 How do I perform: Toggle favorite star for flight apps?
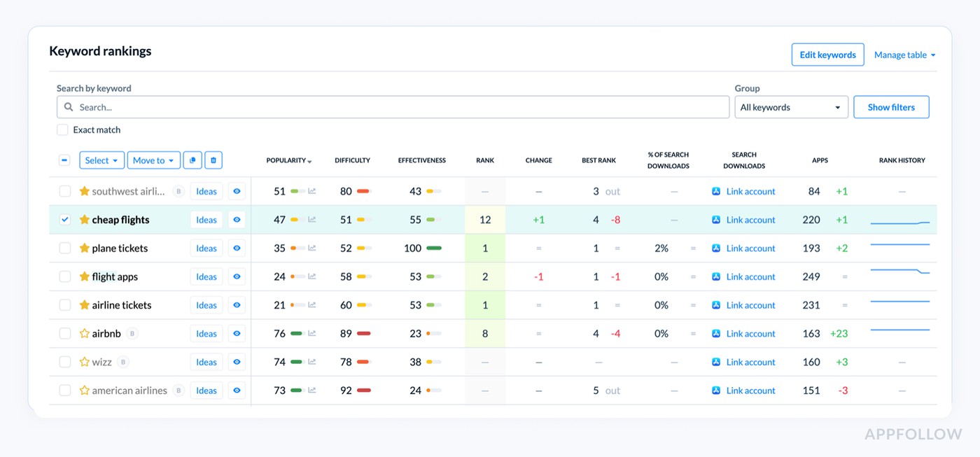pos(85,276)
